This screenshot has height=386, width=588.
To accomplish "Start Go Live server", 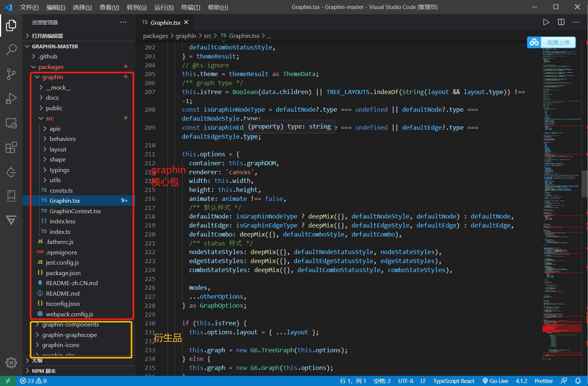I will pyautogui.click(x=495, y=381).
